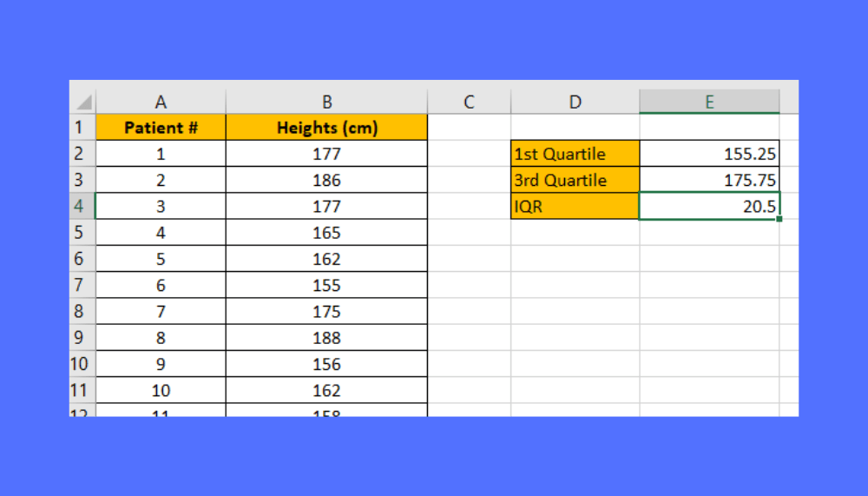Image resolution: width=868 pixels, height=496 pixels.
Task: Click the 'Patient #' header cell
Action: (161, 128)
